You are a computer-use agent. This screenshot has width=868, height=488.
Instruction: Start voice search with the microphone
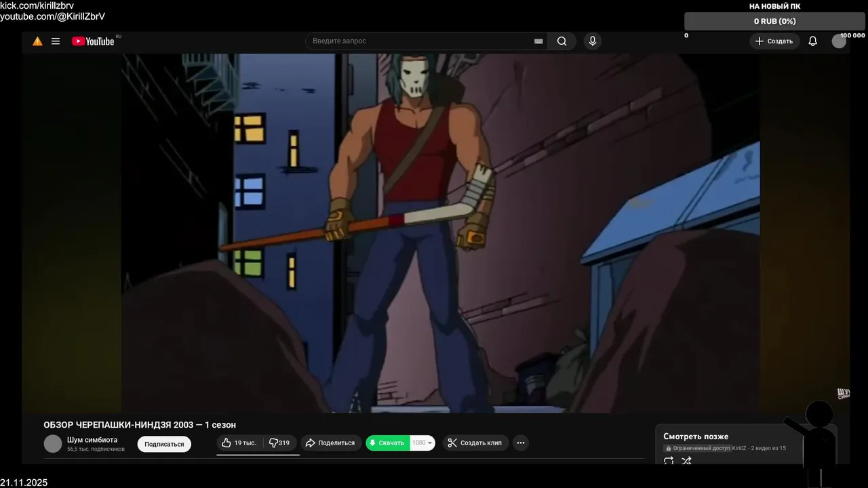[592, 41]
